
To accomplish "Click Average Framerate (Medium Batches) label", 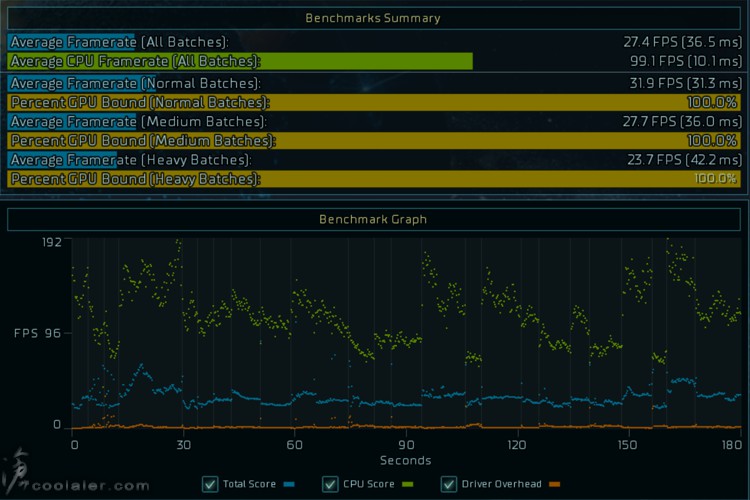I will (138, 122).
